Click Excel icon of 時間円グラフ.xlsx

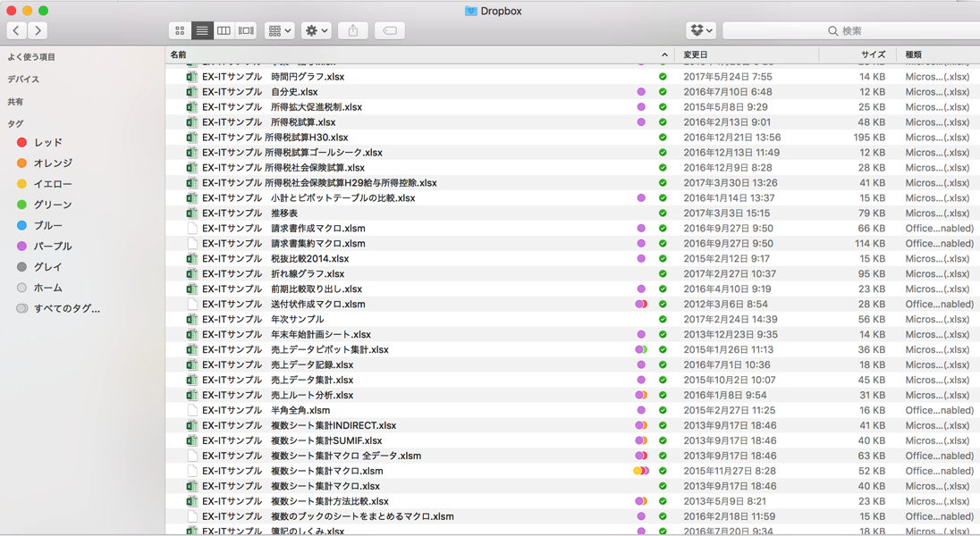pyautogui.click(x=192, y=77)
